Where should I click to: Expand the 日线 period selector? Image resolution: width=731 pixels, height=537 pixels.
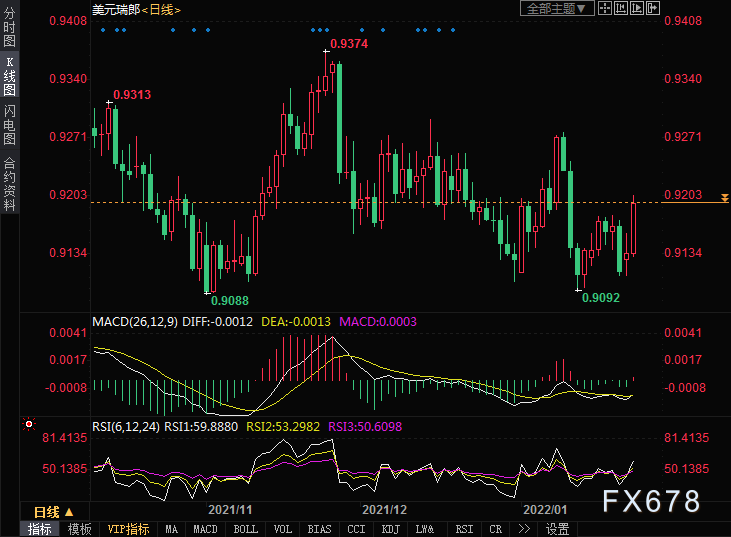tap(54, 511)
